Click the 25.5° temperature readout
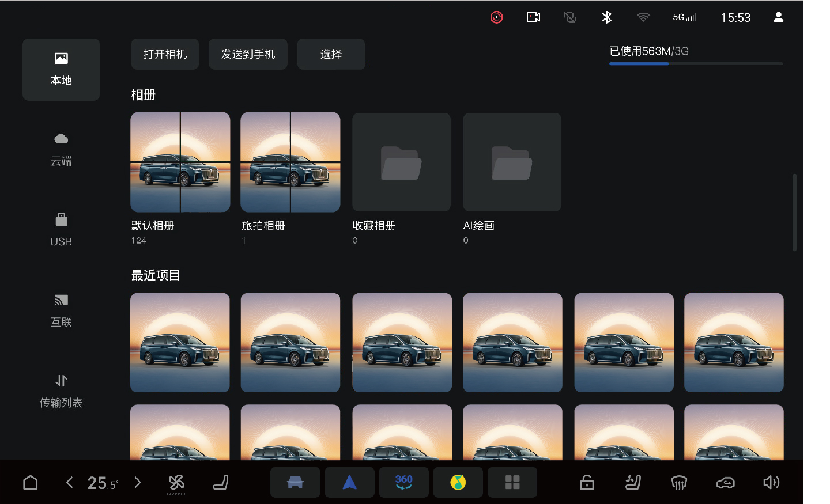Image resolution: width=830 pixels, height=504 pixels. pyautogui.click(x=103, y=483)
